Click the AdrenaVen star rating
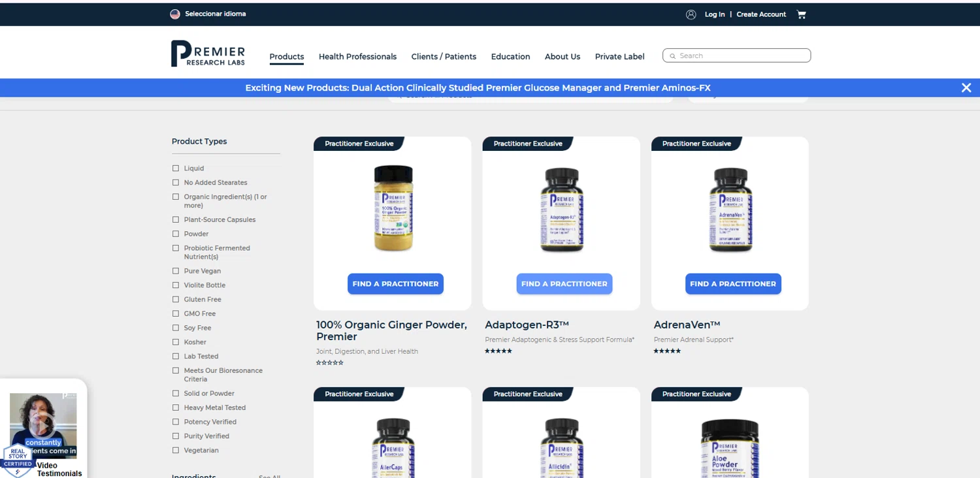980x478 pixels. coord(667,351)
